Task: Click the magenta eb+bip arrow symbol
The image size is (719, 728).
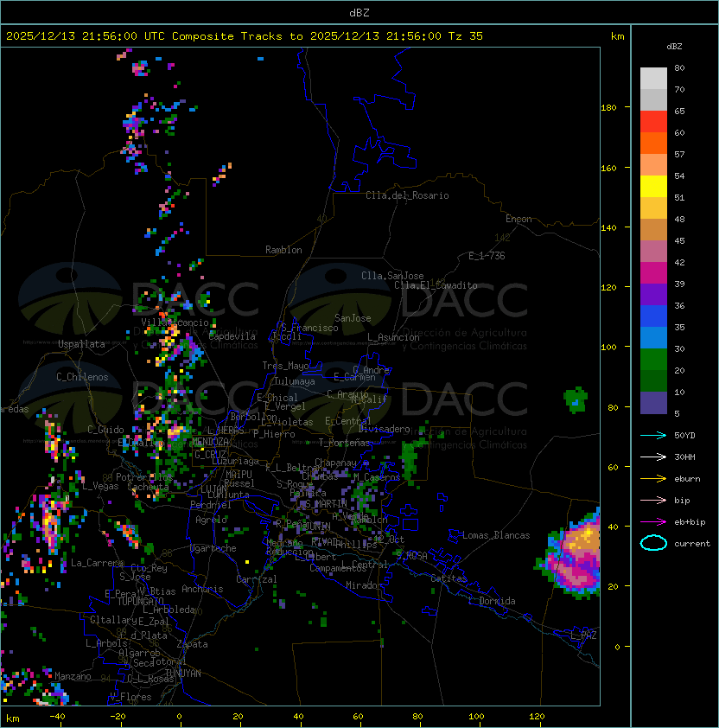Action: click(653, 522)
